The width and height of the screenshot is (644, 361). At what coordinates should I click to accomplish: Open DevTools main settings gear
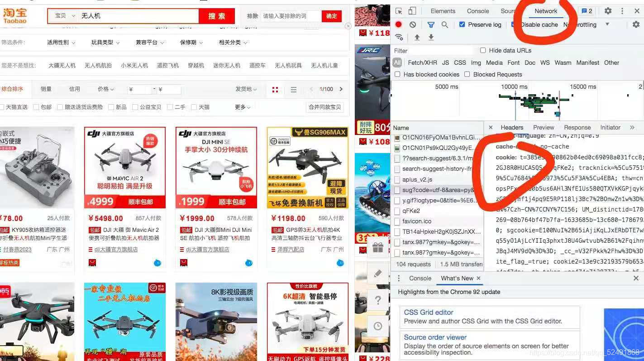[x=608, y=11]
